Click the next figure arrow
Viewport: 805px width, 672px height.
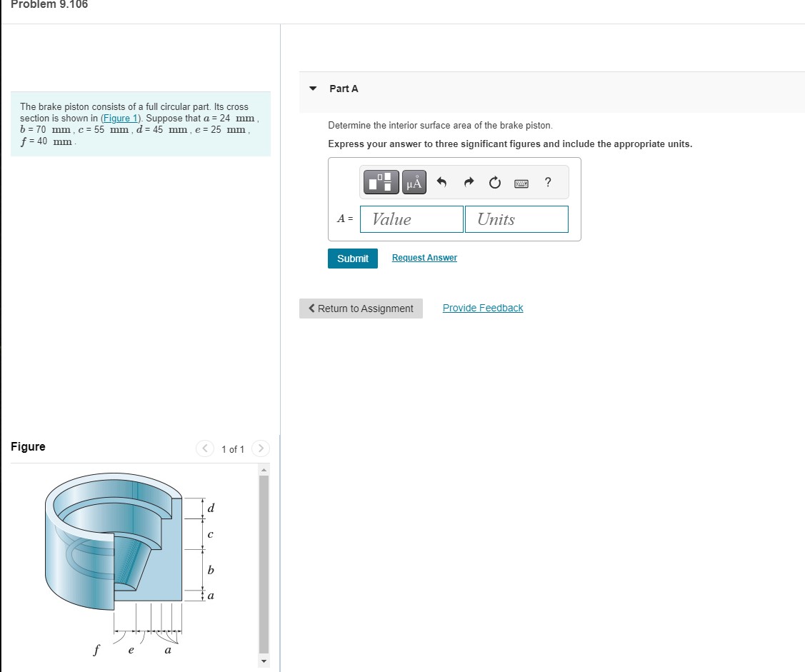(261, 448)
